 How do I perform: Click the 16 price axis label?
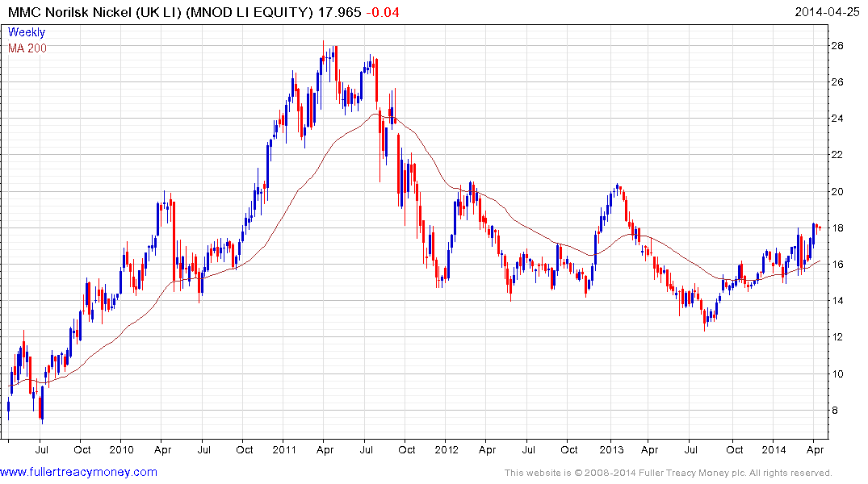tap(837, 265)
